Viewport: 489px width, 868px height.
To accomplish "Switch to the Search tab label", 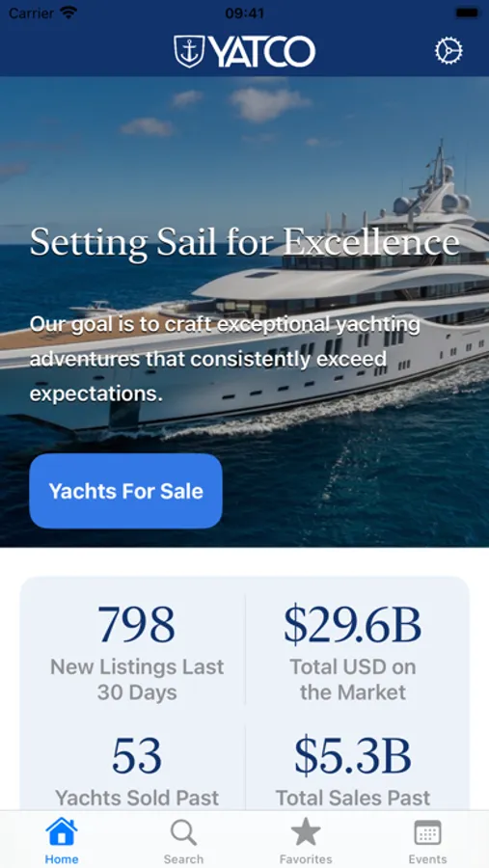I will [x=183, y=859].
